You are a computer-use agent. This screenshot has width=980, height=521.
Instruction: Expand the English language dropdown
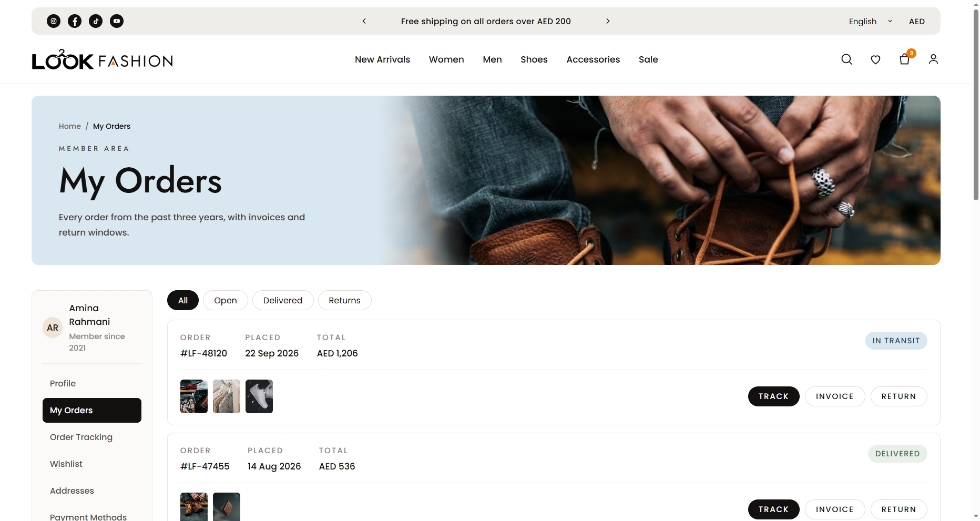coord(870,22)
